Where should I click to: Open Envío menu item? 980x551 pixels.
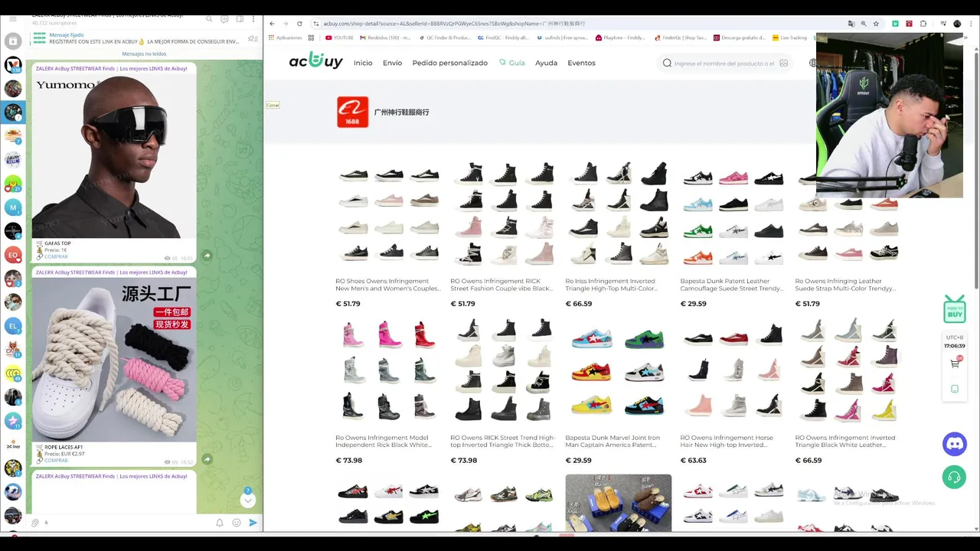click(x=392, y=63)
